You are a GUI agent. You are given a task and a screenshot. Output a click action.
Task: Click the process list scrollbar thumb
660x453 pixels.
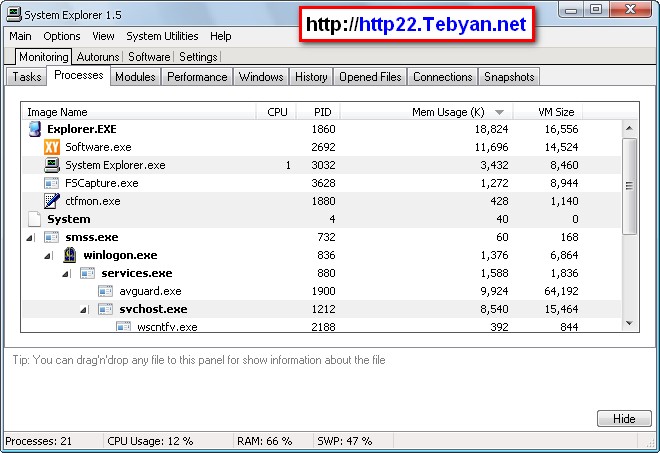(x=629, y=186)
